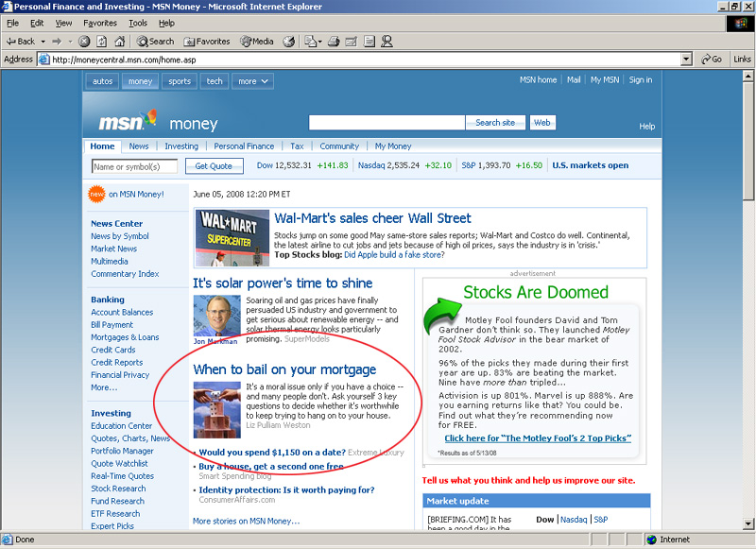Click the Messenger toolbar icon

point(387,42)
